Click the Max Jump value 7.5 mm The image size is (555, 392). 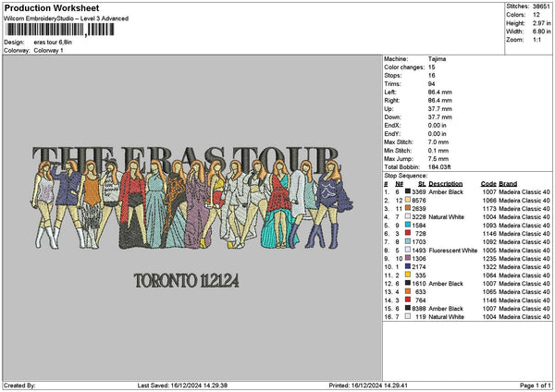pos(438,159)
